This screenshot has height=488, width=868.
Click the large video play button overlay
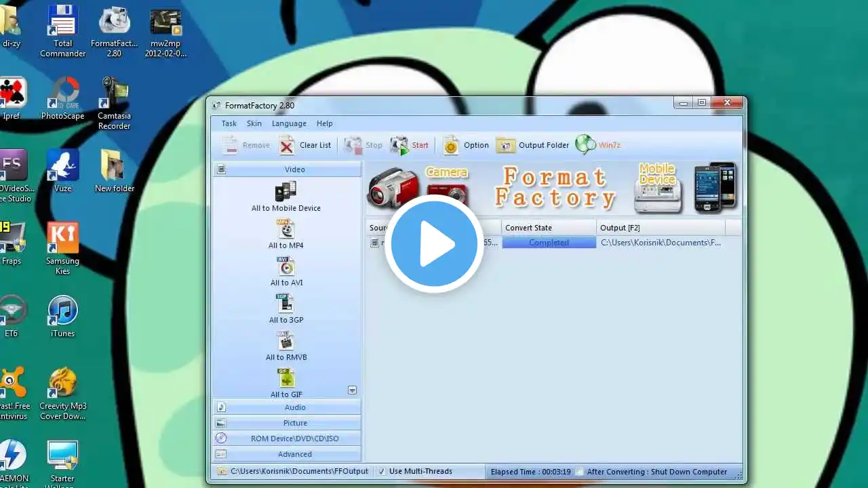pyautogui.click(x=434, y=244)
